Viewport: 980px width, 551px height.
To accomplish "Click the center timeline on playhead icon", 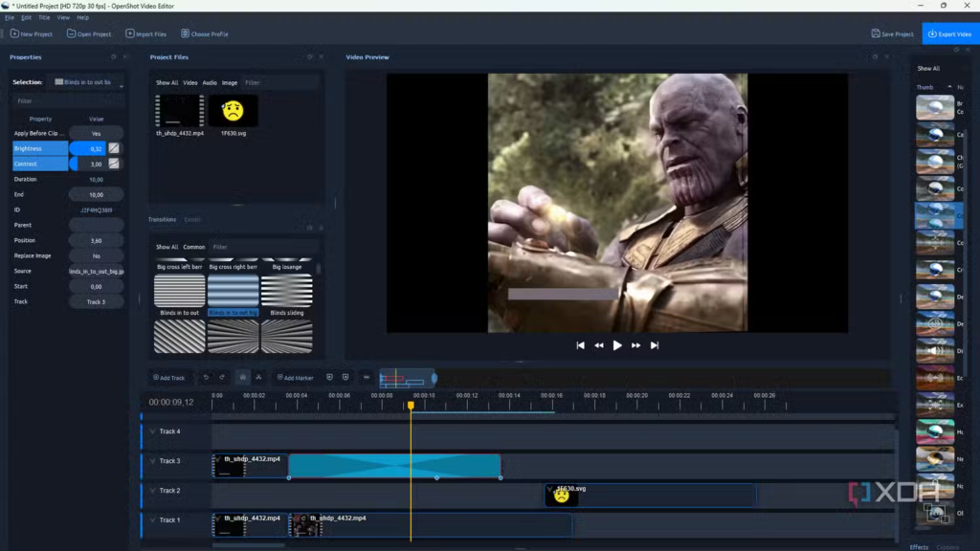I will (x=366, y=378).
